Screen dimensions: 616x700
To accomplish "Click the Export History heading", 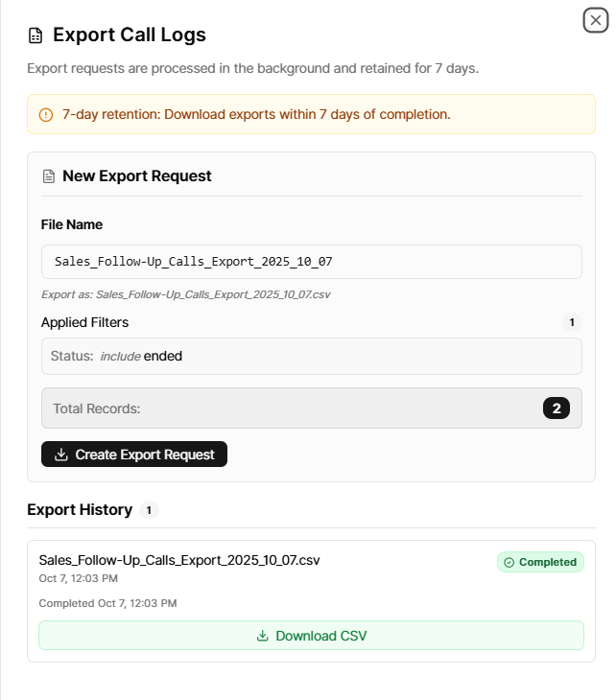I will pos(80,510).
